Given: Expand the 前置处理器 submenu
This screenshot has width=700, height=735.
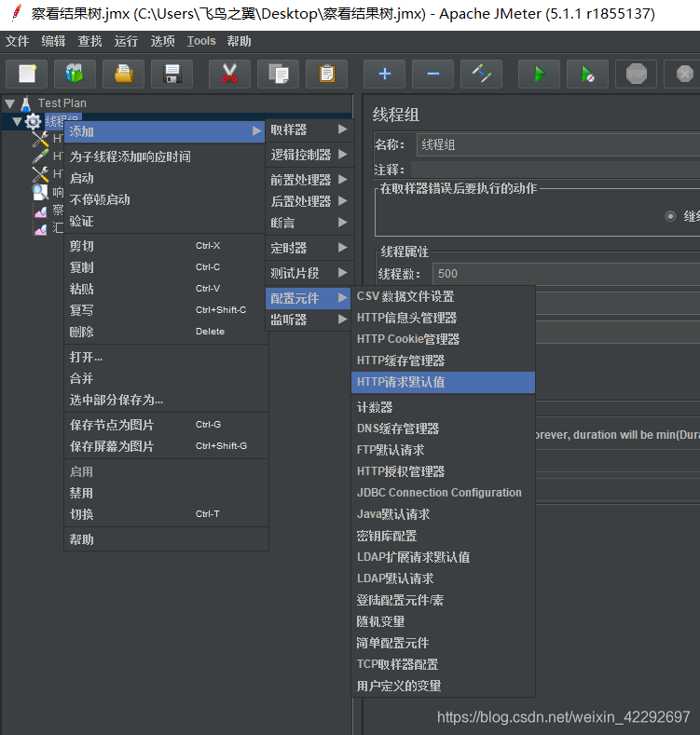Looking at the screenshot, I should pos(309,180).
